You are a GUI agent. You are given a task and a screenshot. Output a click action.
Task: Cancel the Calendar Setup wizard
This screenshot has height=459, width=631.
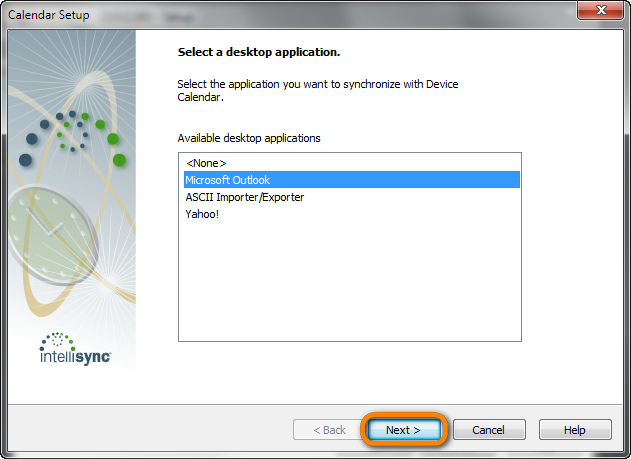[x=489, y=430]
